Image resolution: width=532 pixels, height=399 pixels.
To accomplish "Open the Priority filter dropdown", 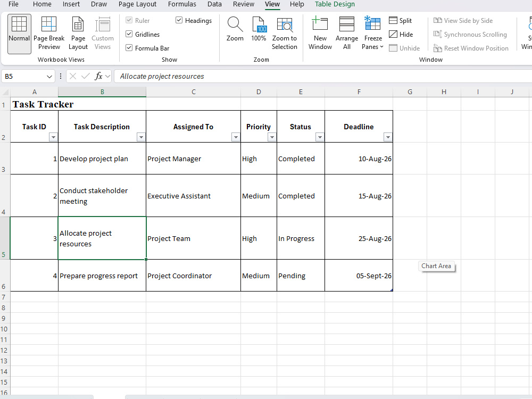I will pos(272,137).
